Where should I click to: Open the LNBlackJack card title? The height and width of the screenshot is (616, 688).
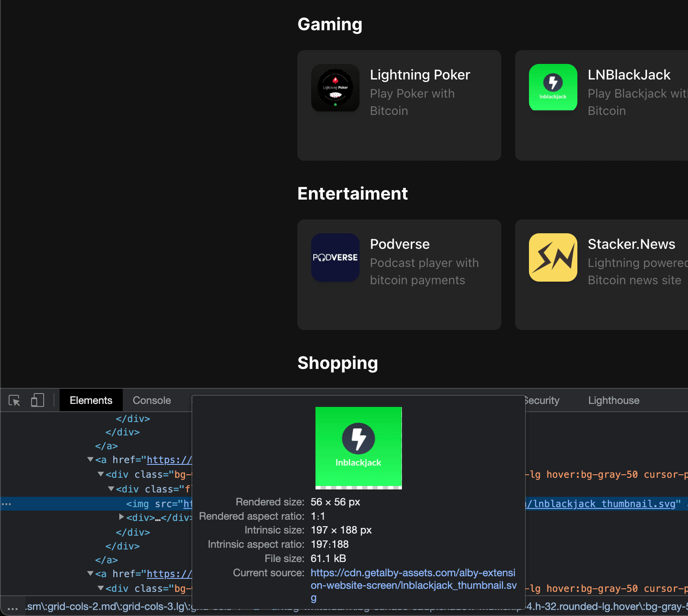[629, 75]
